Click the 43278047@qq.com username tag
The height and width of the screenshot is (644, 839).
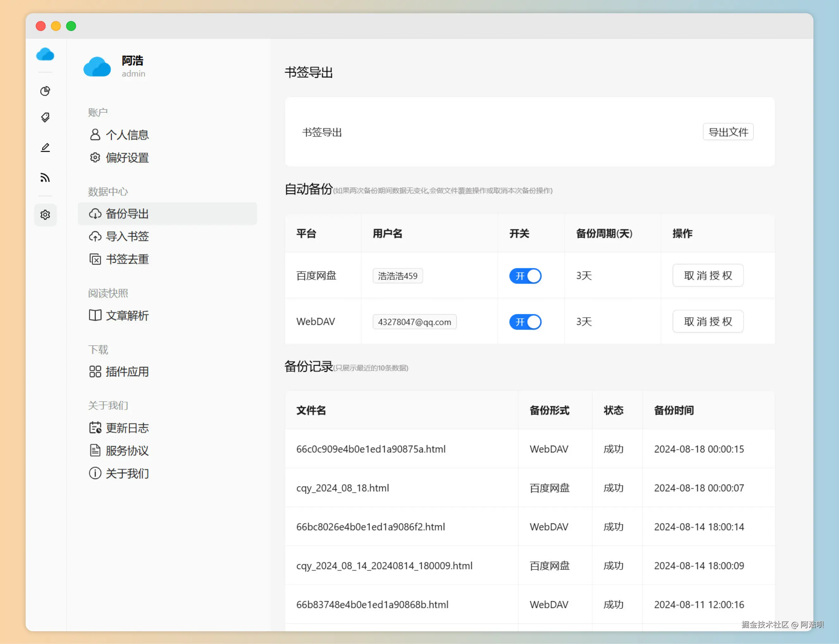click(414, 322)
